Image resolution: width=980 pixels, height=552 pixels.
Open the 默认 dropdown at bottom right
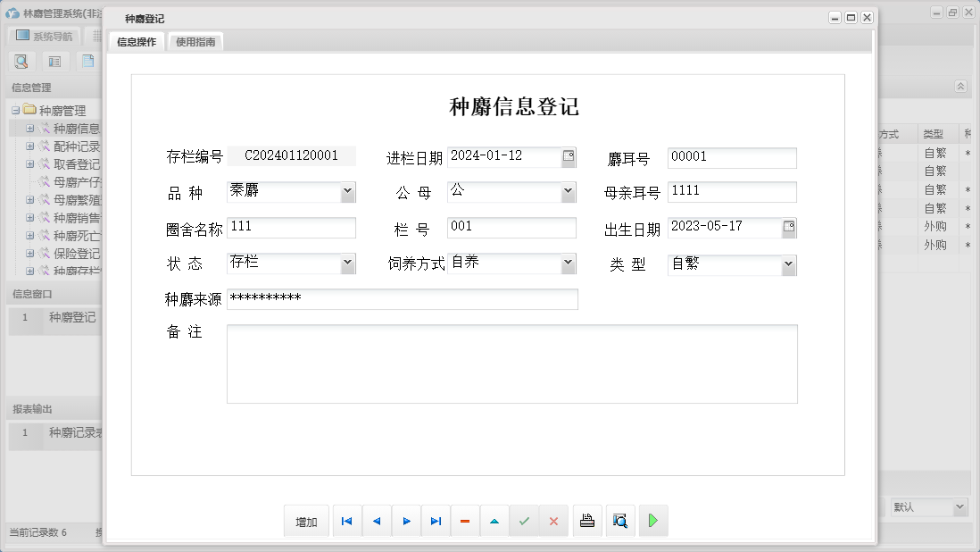coord(959,506)
